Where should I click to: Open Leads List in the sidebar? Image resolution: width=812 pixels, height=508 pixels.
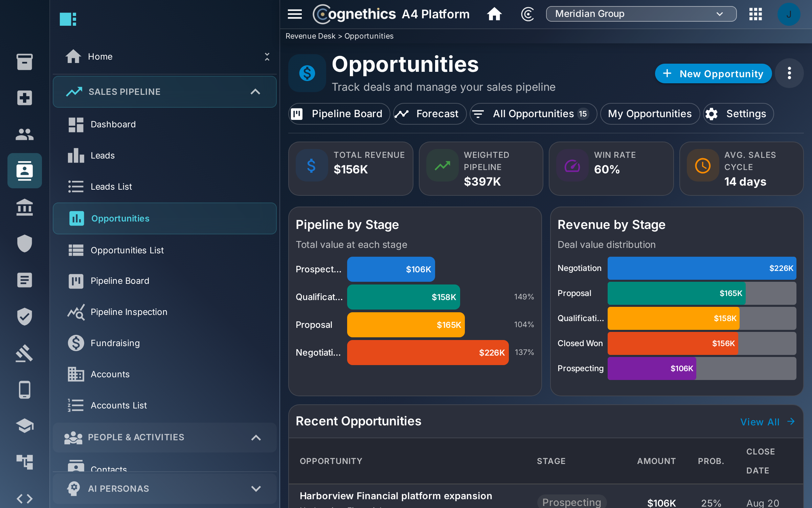point(165,187)
